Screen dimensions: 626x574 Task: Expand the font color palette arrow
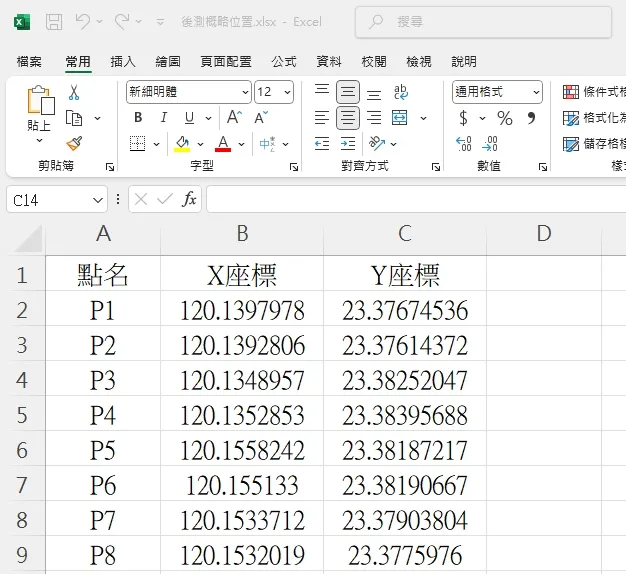click(242, 144)
